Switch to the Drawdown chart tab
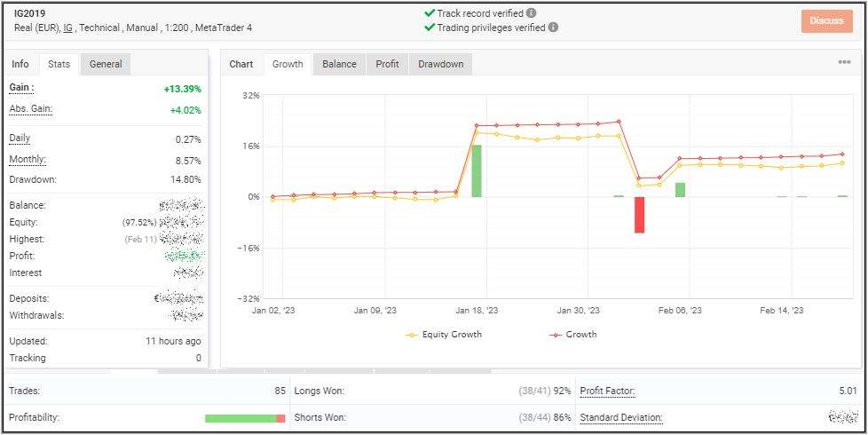Screen dimensions: 868x435 coord(441,64)
